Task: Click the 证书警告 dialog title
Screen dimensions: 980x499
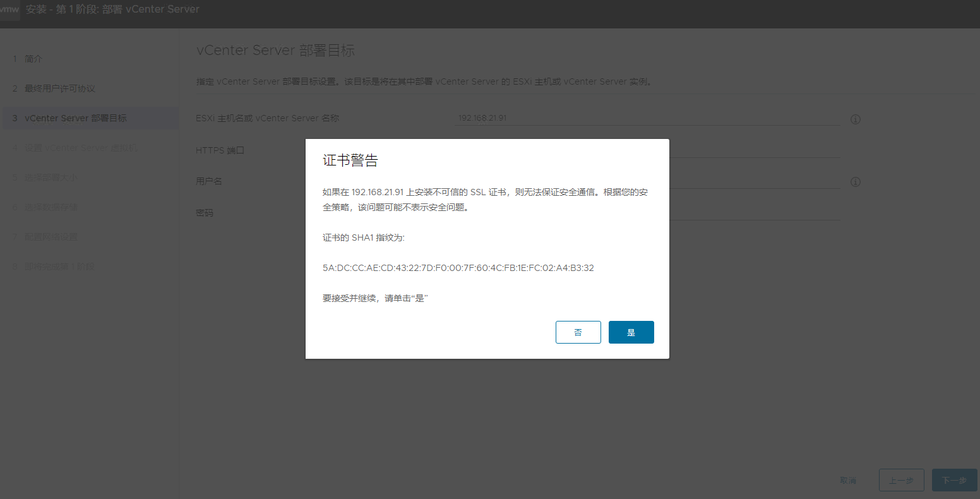Action: pyautogui.click(x=350, y=160)
